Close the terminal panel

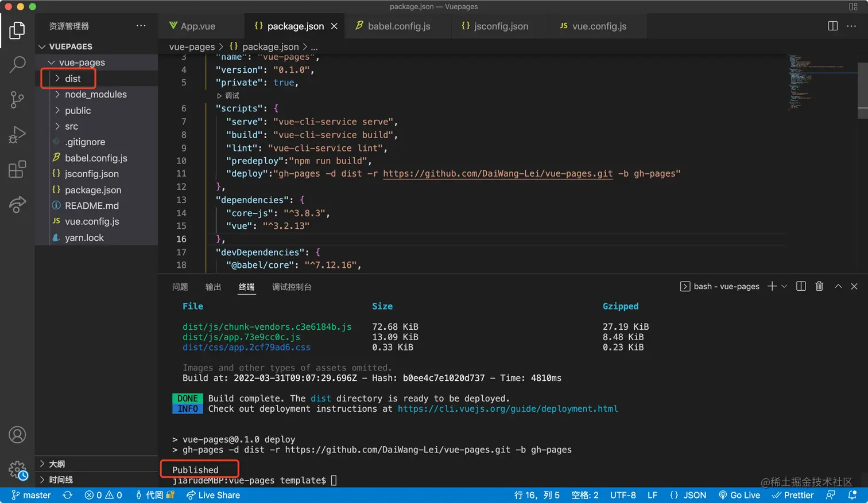coord(854,286)
